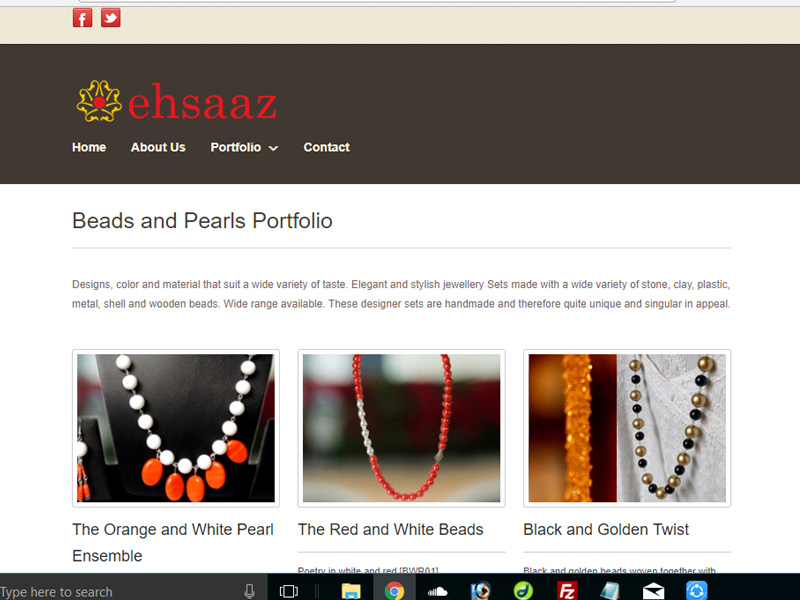
Task: Open the About Us page
Action: [158, 147]
